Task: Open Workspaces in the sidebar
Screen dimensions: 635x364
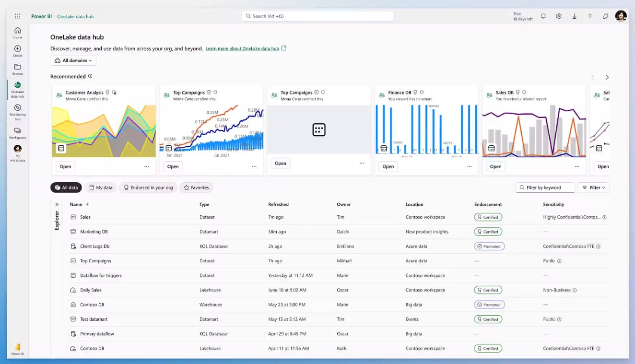Action: (18, 133)
